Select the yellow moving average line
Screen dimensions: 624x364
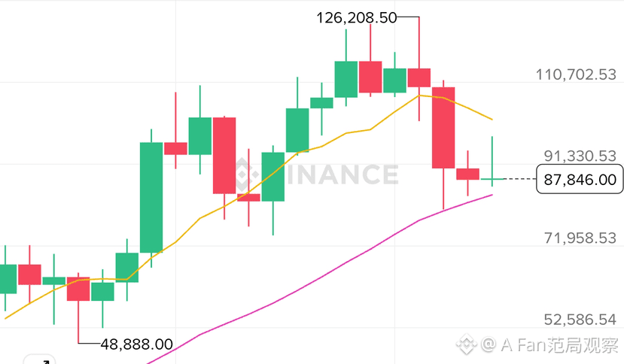click(x=199, y=218)
